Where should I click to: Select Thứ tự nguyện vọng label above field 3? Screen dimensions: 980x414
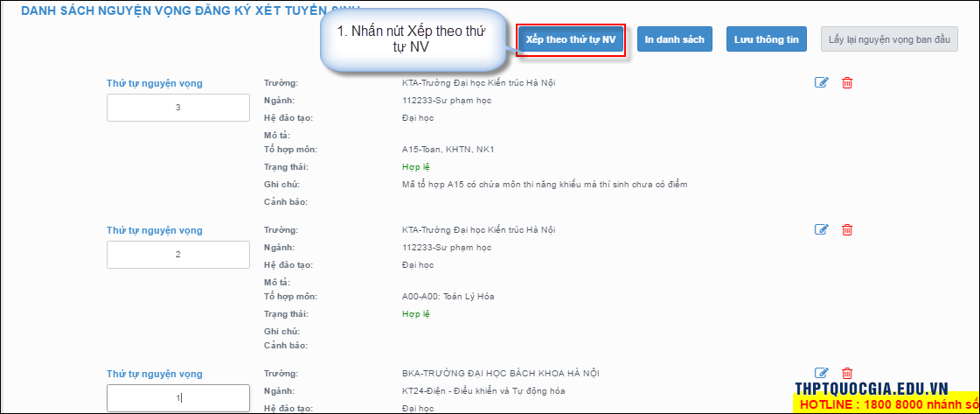155,83
